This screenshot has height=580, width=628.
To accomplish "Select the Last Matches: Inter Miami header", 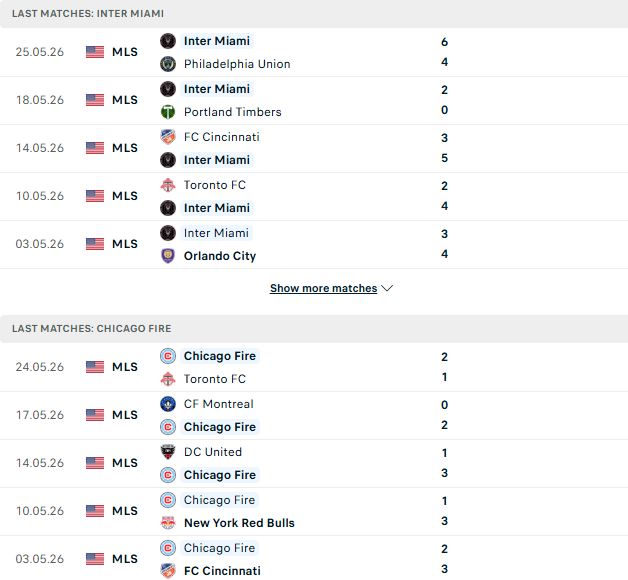I will [x=314, y=14].
